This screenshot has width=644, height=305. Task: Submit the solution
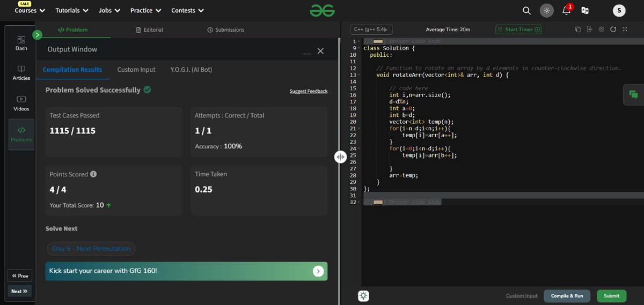click(x=611, y=295)
